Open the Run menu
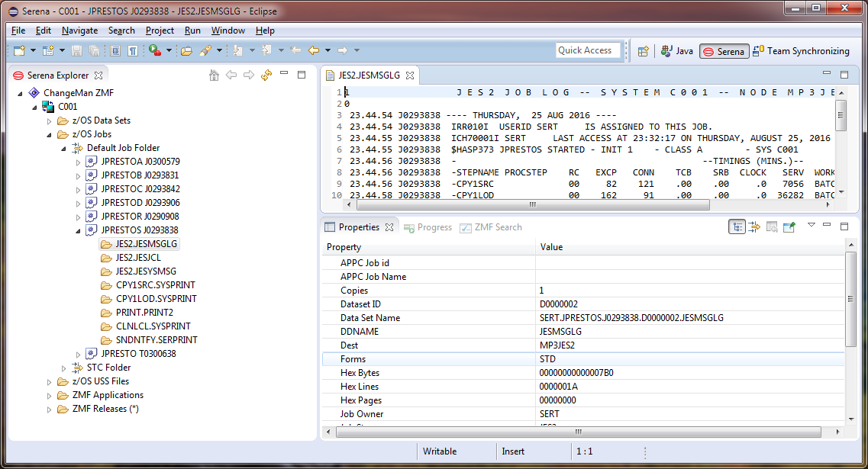The height and width of the screenshot is (469, 868). click(x=192, y=31)
